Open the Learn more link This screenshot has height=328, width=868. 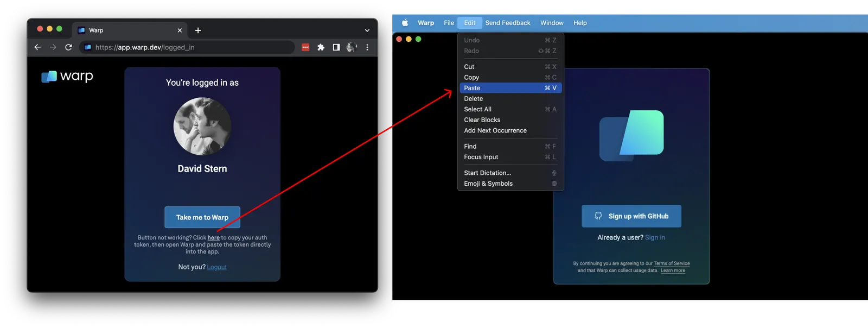click(673, 271)
